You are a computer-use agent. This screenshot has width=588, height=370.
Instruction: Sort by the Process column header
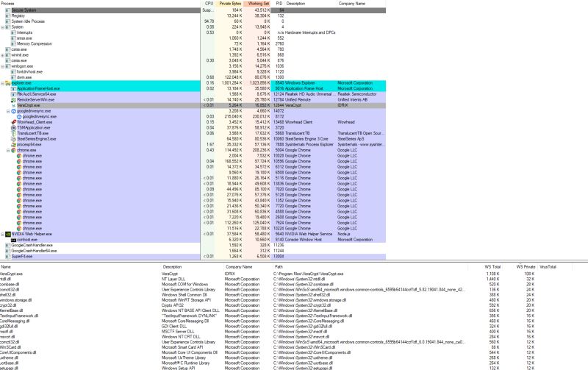pos(100,4)
